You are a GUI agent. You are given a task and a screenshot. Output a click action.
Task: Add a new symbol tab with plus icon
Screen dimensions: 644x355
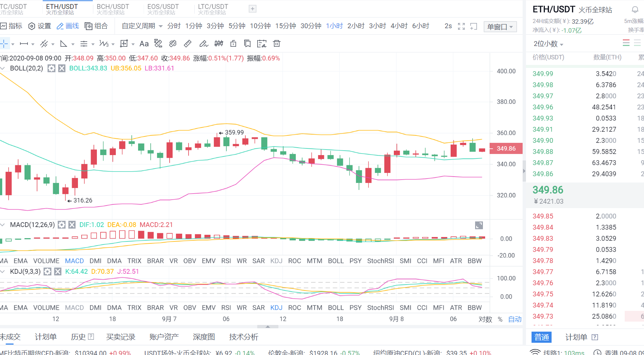point(252,9)
